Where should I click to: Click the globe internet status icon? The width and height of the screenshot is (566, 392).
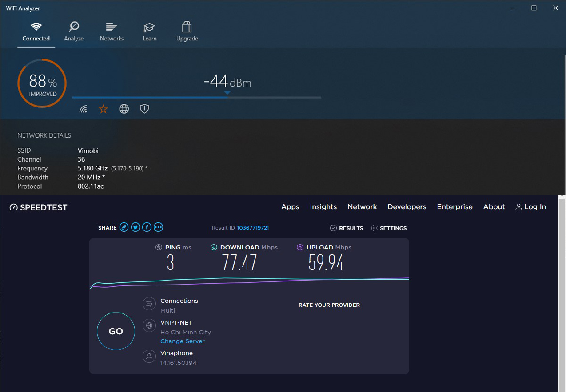click(x=124, y=109)
